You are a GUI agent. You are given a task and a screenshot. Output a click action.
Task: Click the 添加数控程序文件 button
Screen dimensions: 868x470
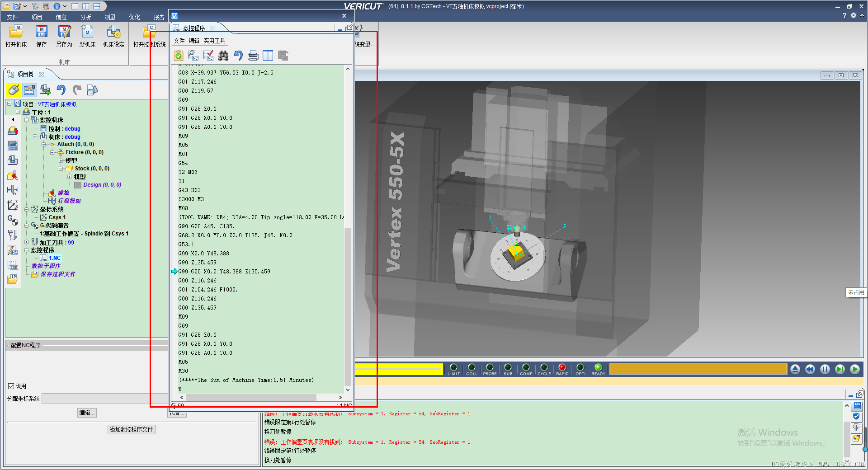(x=132, y=429)
